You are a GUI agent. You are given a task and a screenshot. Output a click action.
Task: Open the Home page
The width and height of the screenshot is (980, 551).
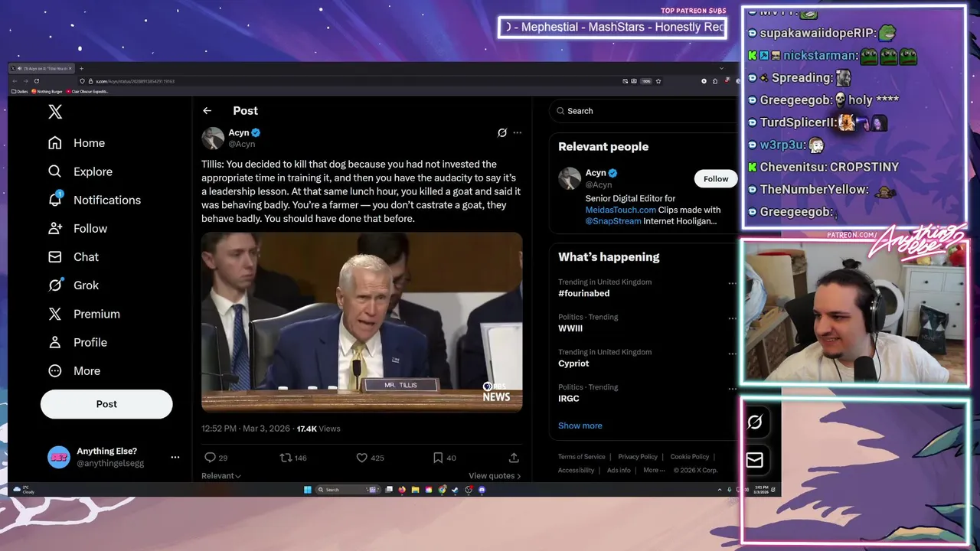(x=77, y=143)
